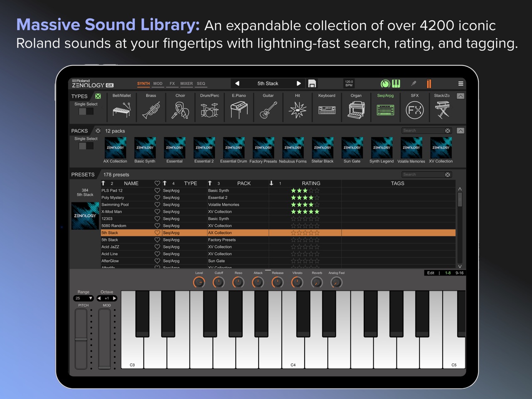Show the green keyboard icon view
Screen dimensions: 532x399
point(396,84)
